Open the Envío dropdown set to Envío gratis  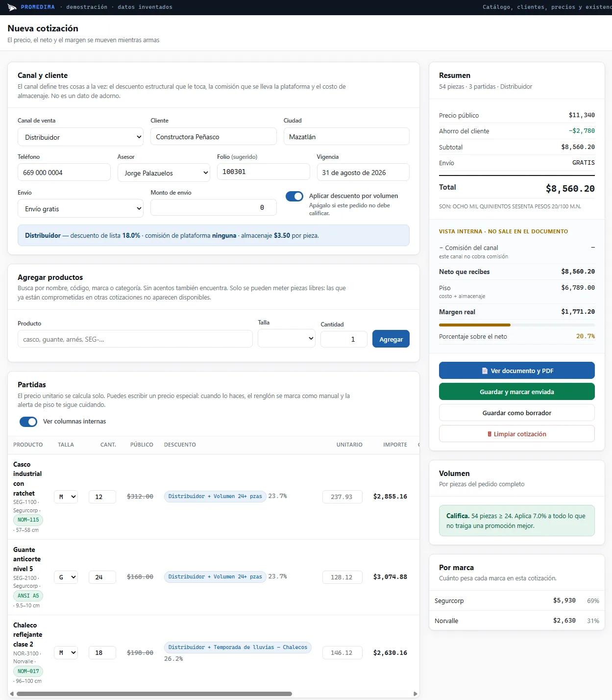[x=81, y=209]
